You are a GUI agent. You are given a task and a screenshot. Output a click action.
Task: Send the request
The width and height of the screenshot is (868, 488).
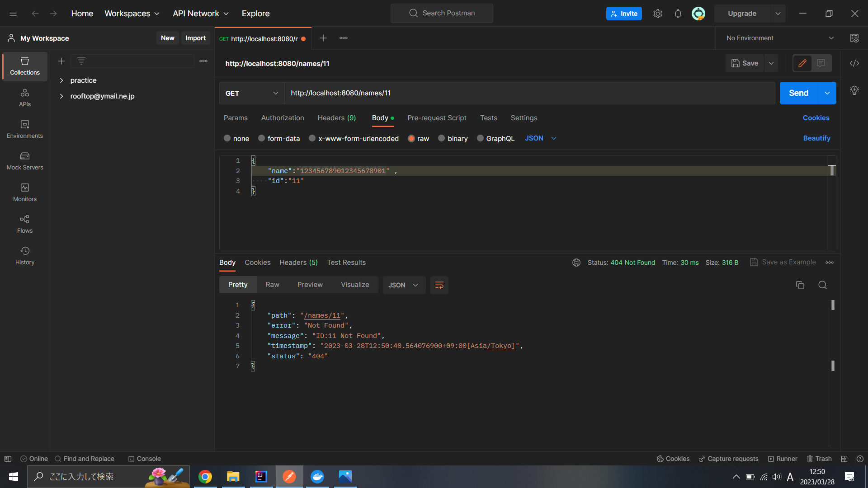pyautogui.click(x=799, y=93)
